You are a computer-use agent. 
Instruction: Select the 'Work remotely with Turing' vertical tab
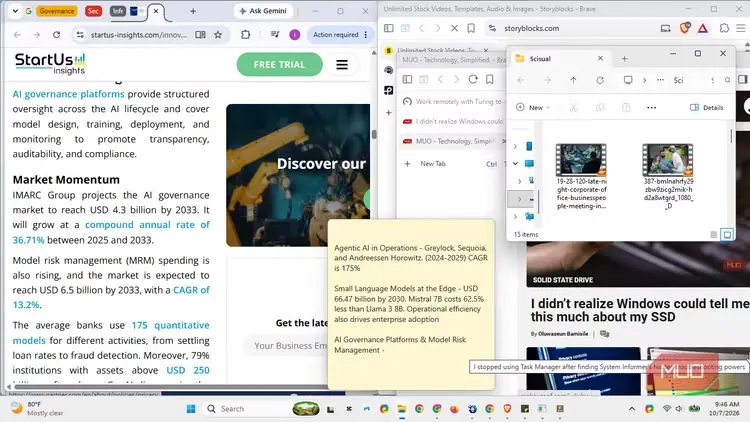[x=453, y=101]
